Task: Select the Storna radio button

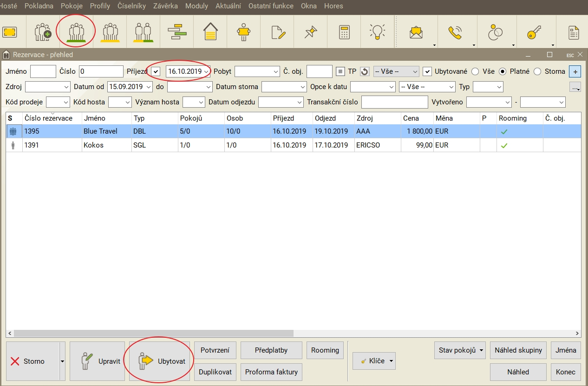Action: click(537, 71)
